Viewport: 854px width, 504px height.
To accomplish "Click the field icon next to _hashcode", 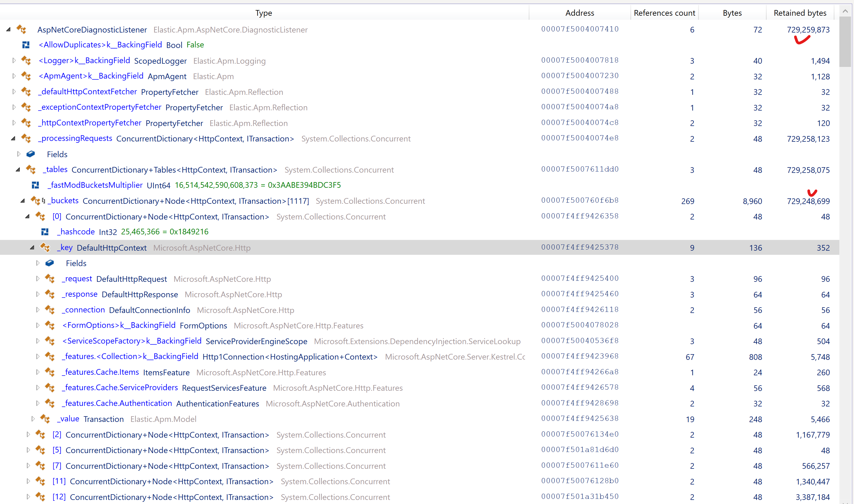I will 45,231.
